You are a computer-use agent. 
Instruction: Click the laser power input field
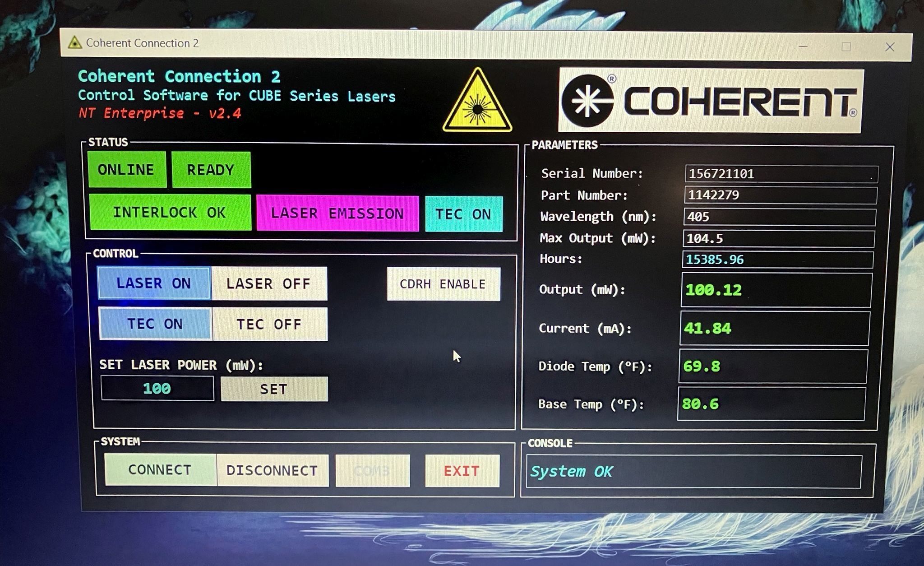click(157, 388)
